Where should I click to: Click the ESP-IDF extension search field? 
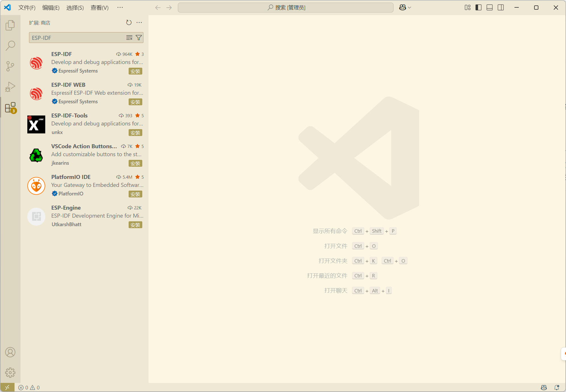pyautogui.click(x=77, y=38)
